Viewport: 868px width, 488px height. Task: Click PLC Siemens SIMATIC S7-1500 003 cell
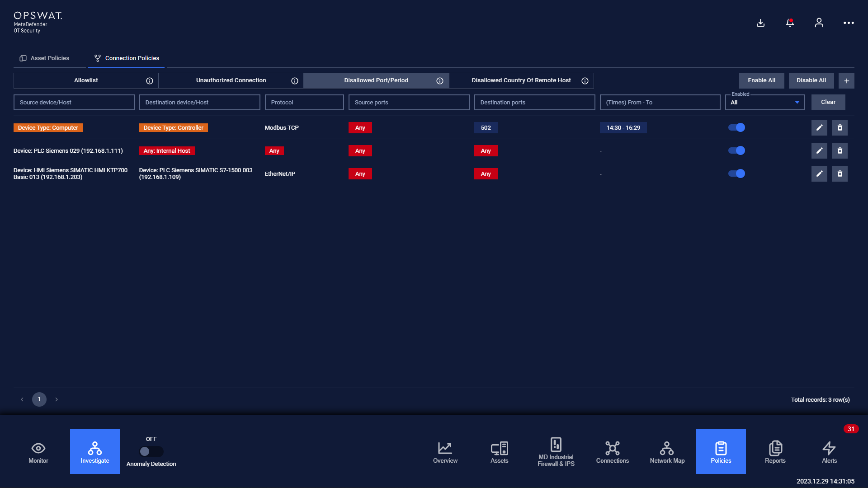click(196, 174)
